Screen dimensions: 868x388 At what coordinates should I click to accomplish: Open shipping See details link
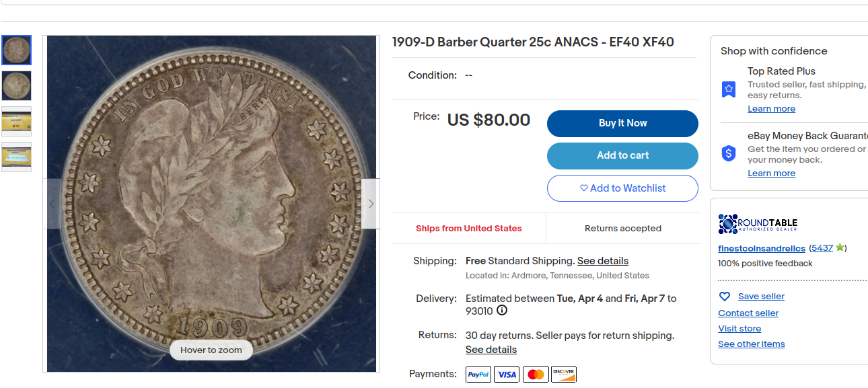(x=602, y=261)
